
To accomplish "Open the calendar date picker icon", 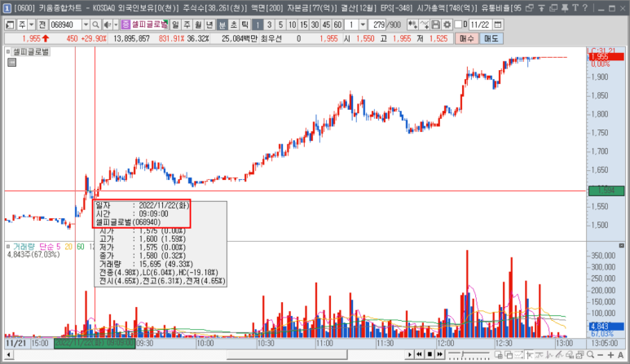I will point(497,25).
